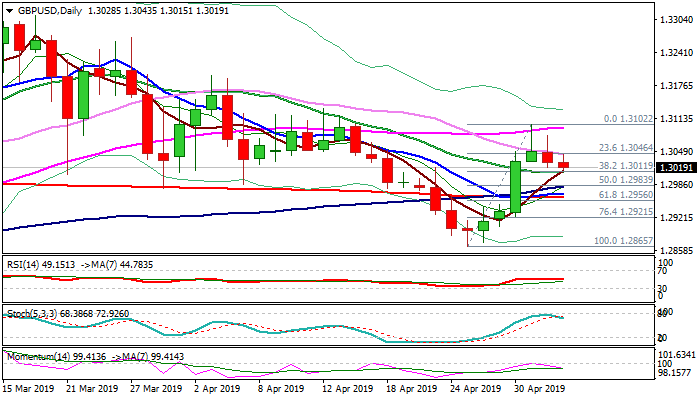The image size is (700, 400).
Task: Select the Fibonacci 76.4 level 1.29215
Action: click(626, 212)
